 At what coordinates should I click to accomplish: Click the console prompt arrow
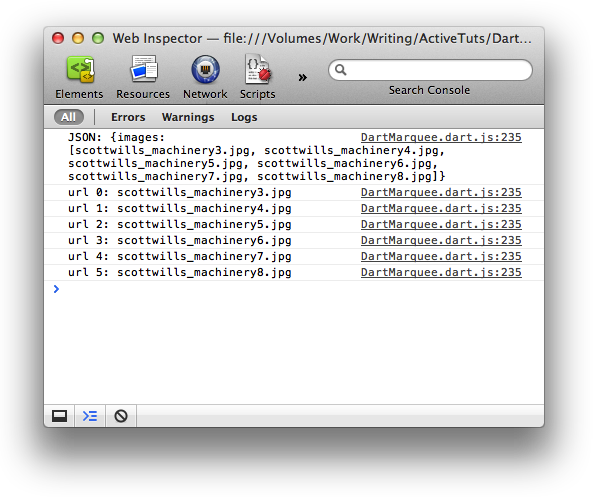(56, 289)
